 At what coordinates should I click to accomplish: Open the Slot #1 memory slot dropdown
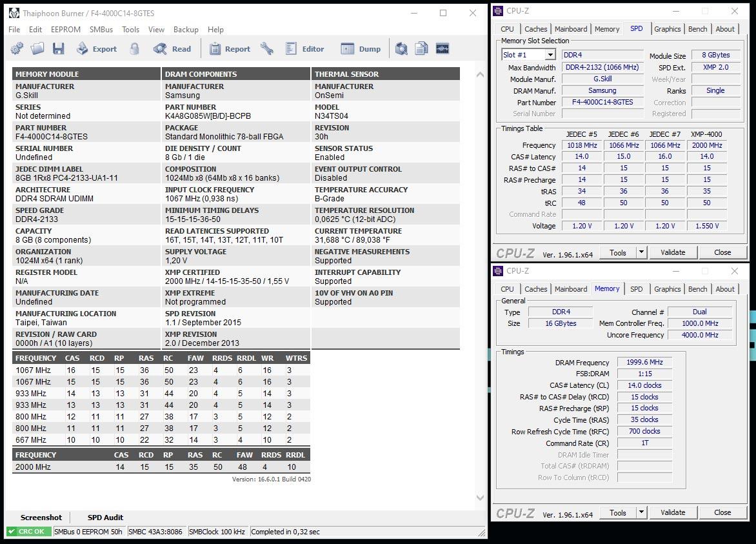(550, 55)
